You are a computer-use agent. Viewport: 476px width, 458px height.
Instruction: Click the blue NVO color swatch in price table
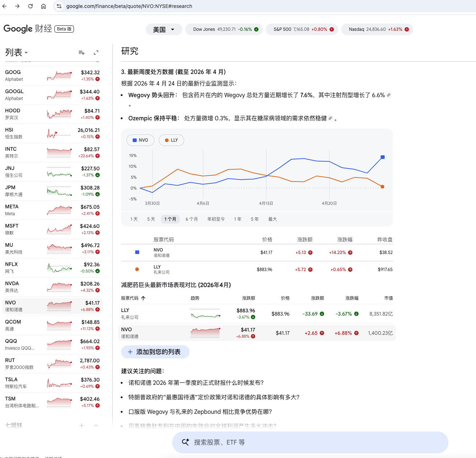(x=137, y=252)
